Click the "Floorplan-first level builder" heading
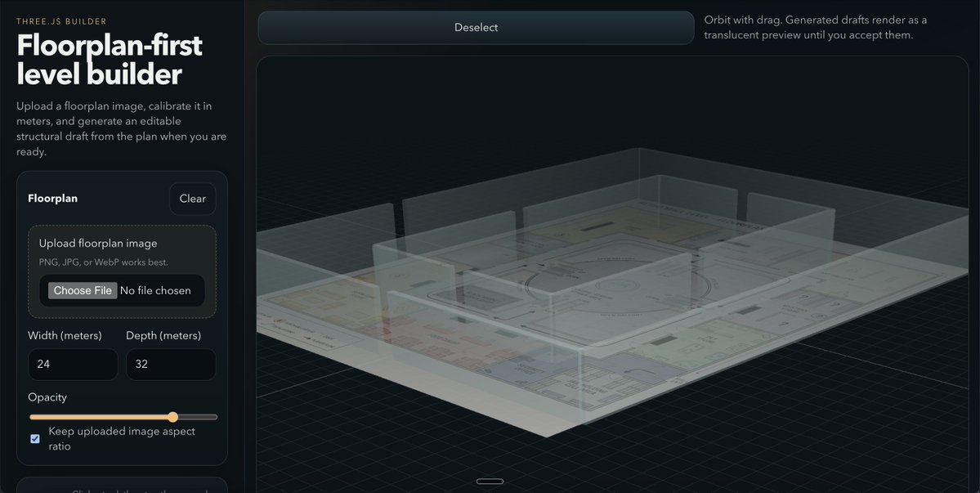 [x=110, y=60]
